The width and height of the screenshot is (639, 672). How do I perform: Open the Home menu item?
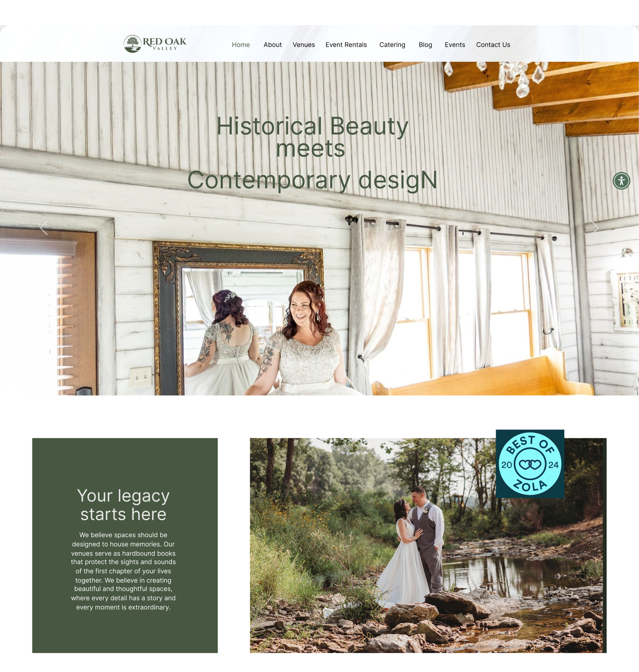(x=241, y=45)
